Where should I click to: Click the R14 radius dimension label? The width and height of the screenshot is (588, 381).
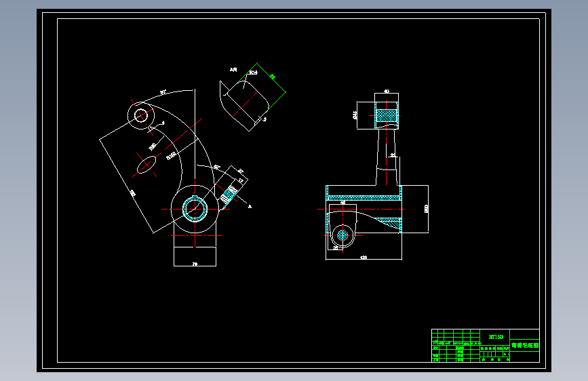[254, 73]
